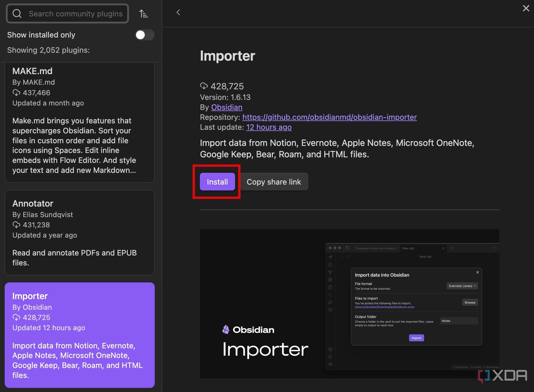Click 'Updated 12 hours ago' text
The height and width of the screenshot is (392, 534).
49,328
